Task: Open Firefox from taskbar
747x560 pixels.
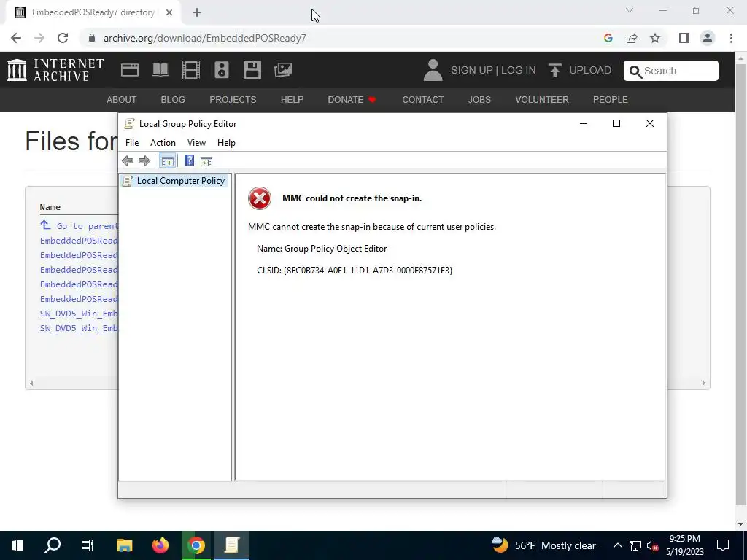Action: pyautogui.click(x=160, y=545)
